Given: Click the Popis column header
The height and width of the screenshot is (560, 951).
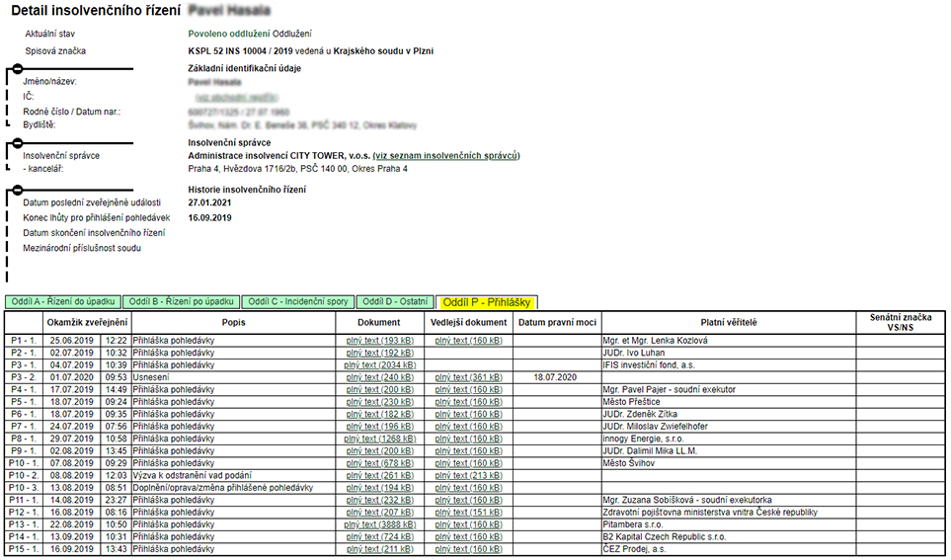Looking at the screenshot, I should [x=233, y=322].
